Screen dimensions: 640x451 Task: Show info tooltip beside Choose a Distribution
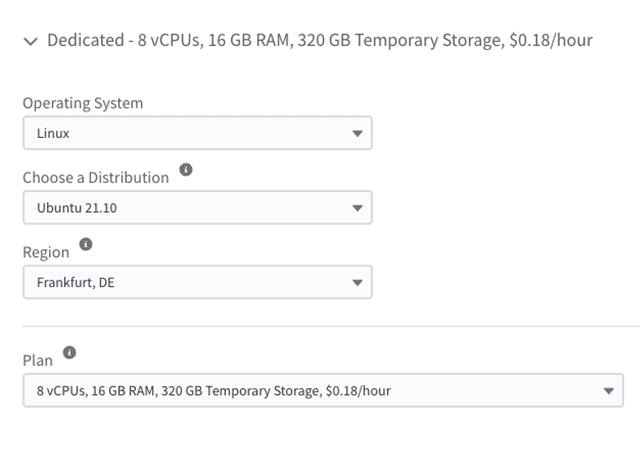pos(186,171)
